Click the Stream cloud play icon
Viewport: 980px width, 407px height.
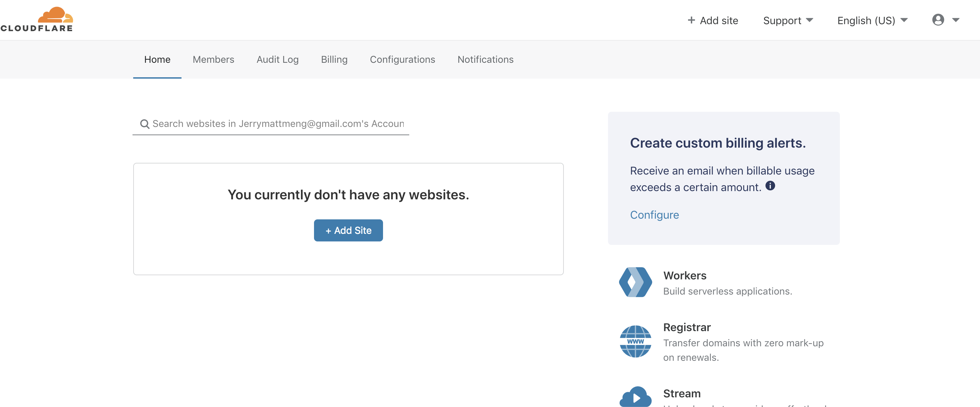635,397
